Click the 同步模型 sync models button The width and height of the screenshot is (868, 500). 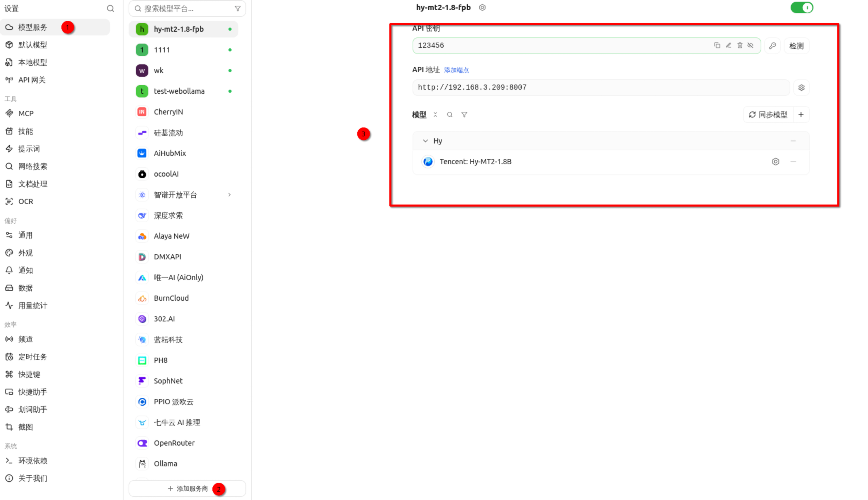click(768, 115)
